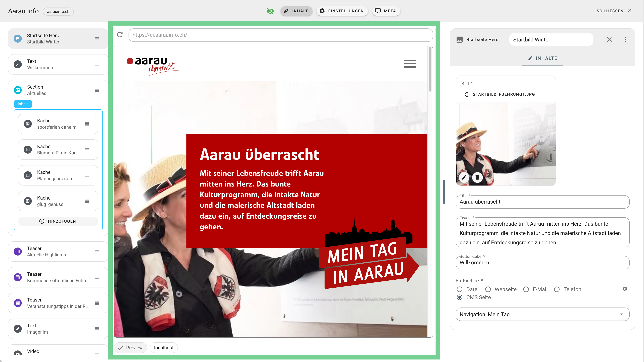Open hamburger menu in website preview
This screenshot has width=644, height=362.
[410, 64]
